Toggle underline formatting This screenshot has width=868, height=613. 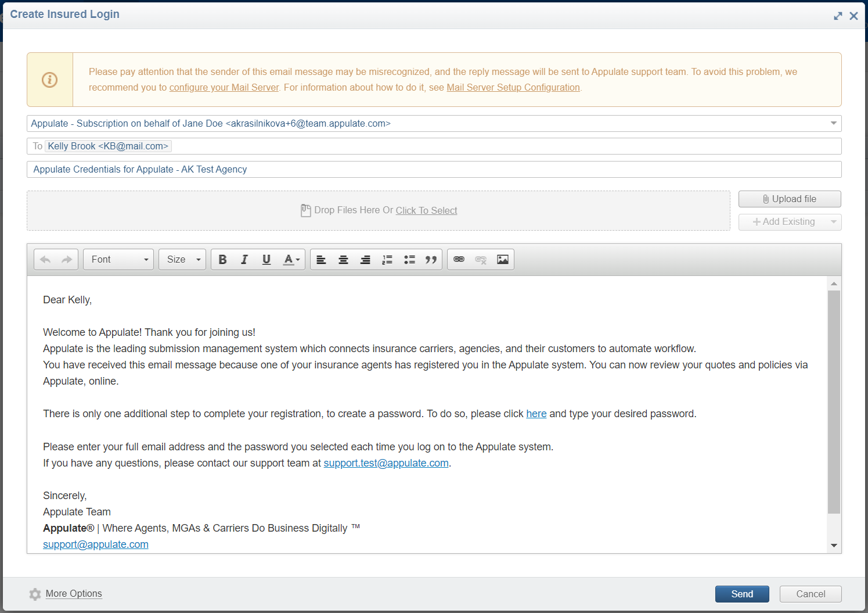coord(266,260)
